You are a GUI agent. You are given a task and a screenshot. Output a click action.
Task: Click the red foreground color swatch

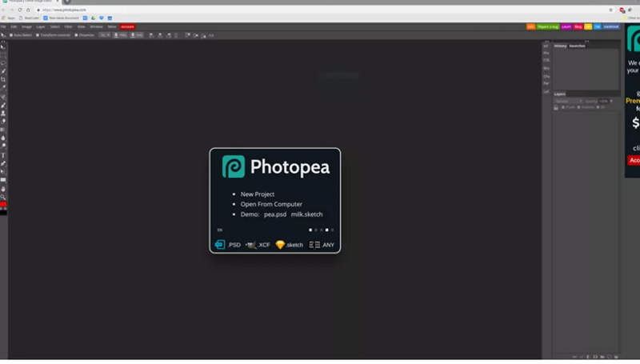pyautogui.click(x=3, y=204)
